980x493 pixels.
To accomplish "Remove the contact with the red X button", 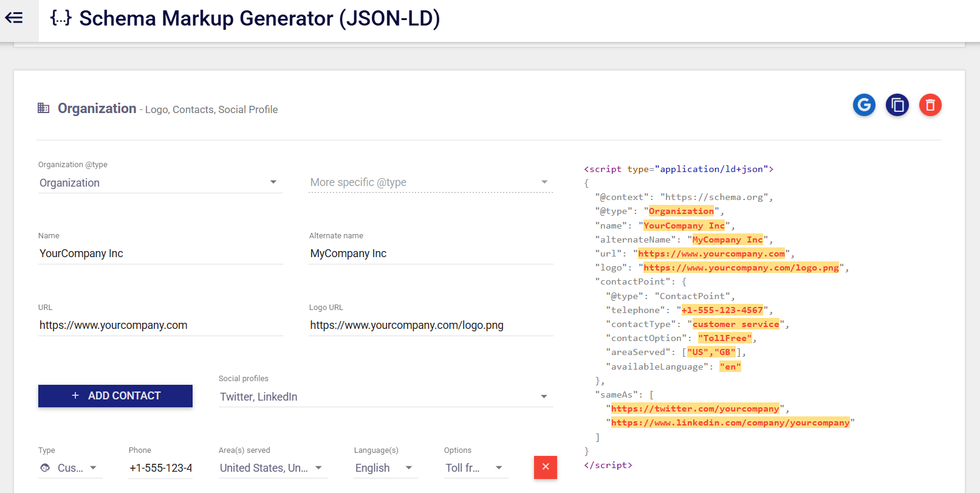I will coord(546,467).
